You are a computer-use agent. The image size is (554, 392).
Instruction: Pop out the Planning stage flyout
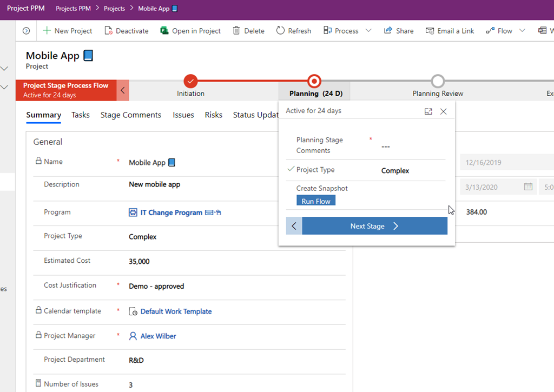tap(428, 111)
